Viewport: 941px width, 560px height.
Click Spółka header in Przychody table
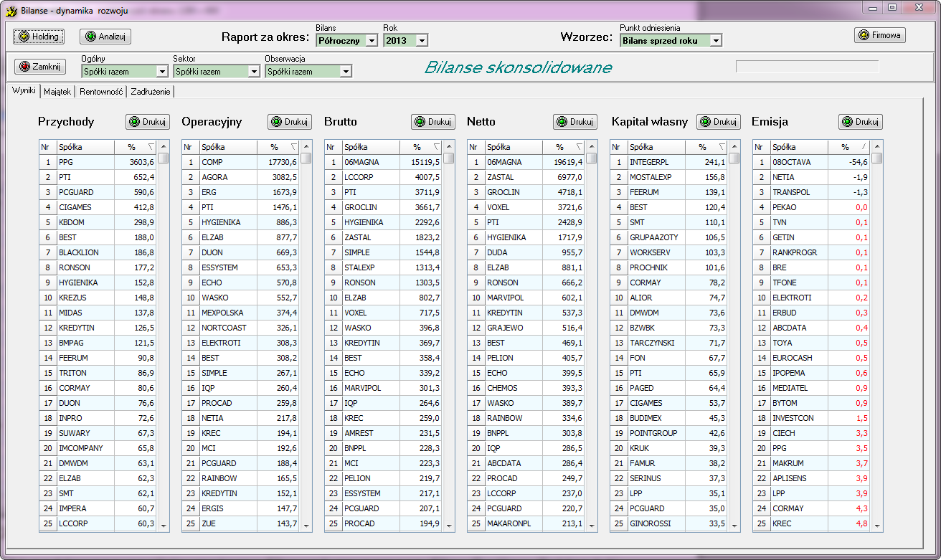coord(85,147)
